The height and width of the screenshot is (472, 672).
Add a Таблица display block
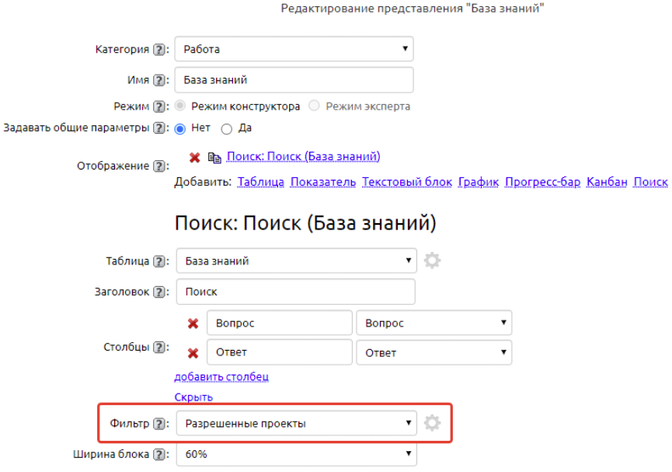[x=259, y=182]
